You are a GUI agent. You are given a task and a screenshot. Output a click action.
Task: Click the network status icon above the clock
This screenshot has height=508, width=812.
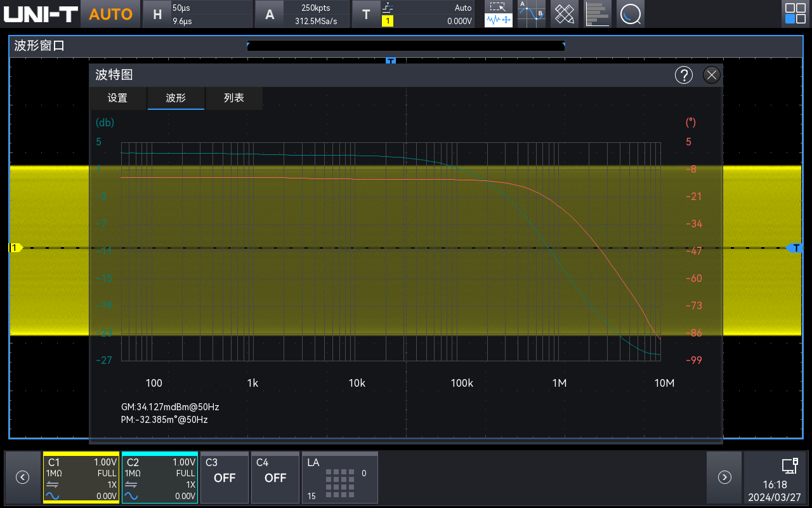pos(789,466)
